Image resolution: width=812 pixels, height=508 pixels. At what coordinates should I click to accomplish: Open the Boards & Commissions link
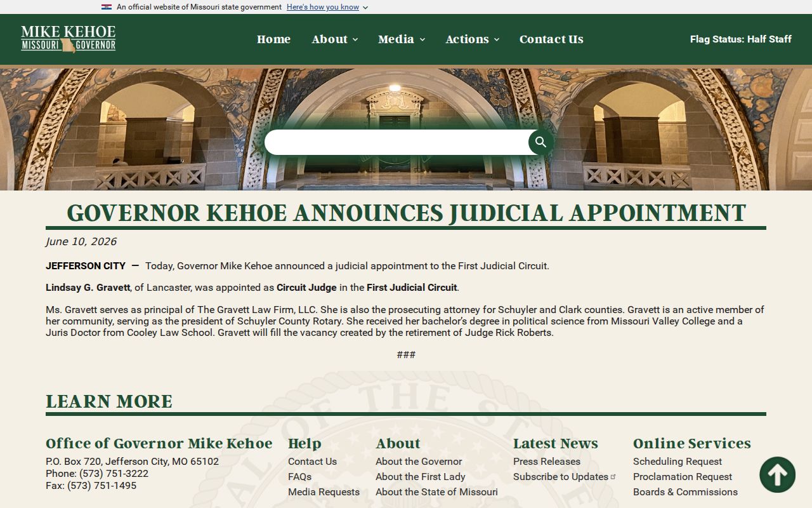tap(685, 492)
